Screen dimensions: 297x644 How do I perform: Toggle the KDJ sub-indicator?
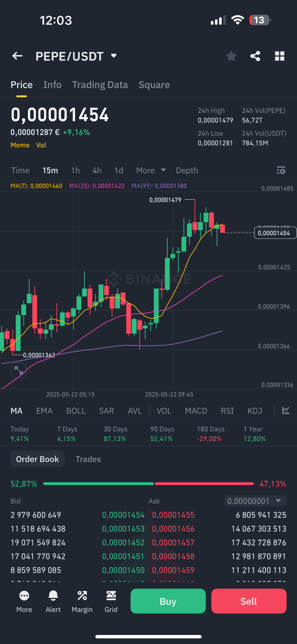255,411
